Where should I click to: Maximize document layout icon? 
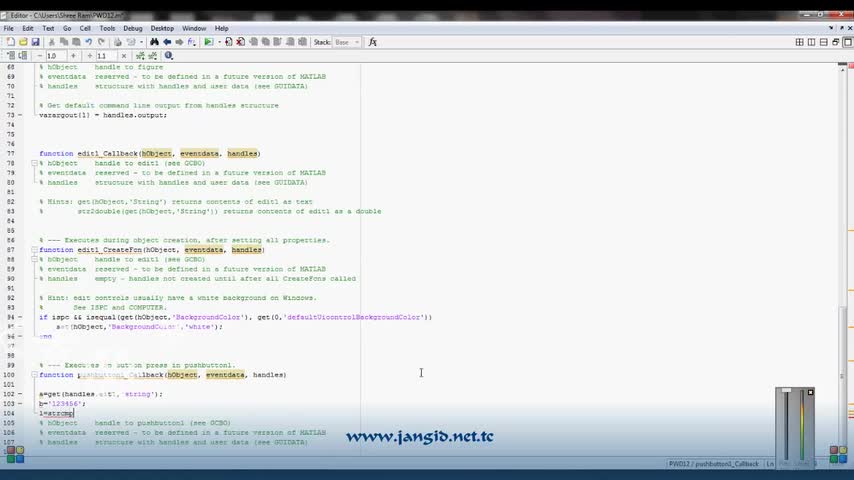(x=848, y=42)
